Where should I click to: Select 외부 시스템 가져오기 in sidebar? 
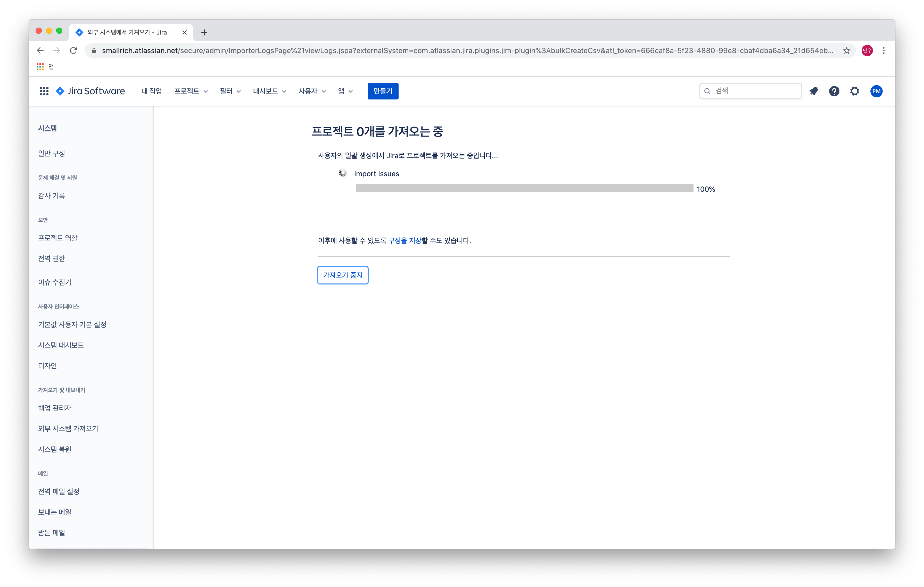[68, 428]
